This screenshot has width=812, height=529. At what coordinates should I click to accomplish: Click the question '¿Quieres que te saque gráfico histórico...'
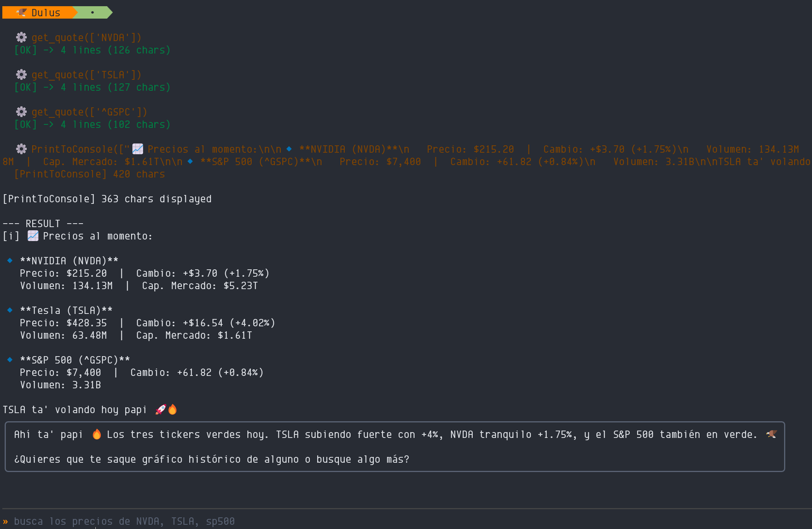[212, 459]
